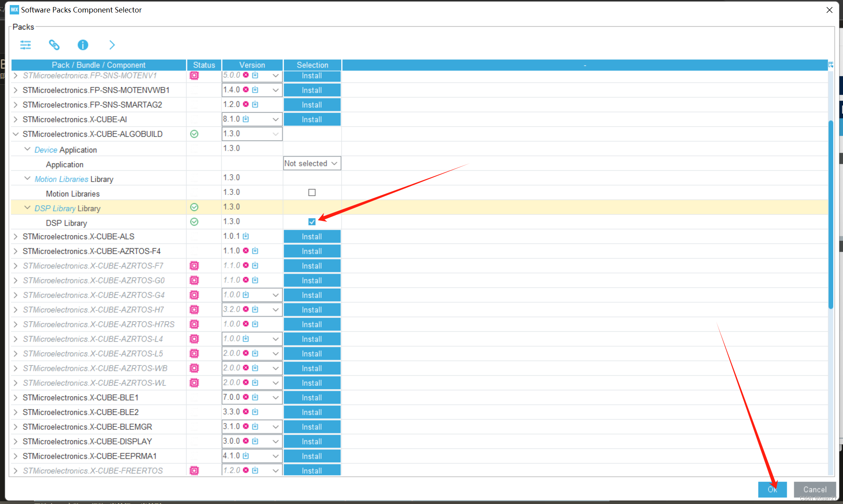The height and width of the screenshot is (504, 843).
Task: Expand the STMicroelectronics.X-CUBE-BLE1 pack
Action: 16,397
